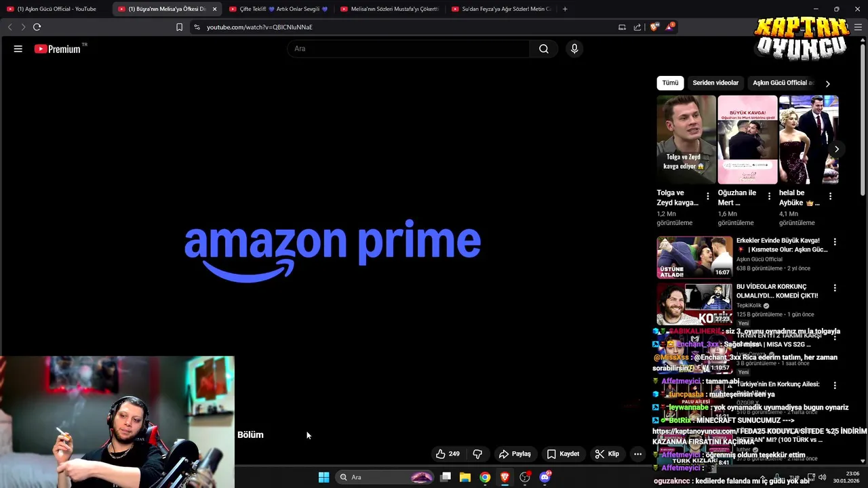This screenshot has height=488, width=868.
Task: Open a new browser tab
Action: [x=565, y=9]
